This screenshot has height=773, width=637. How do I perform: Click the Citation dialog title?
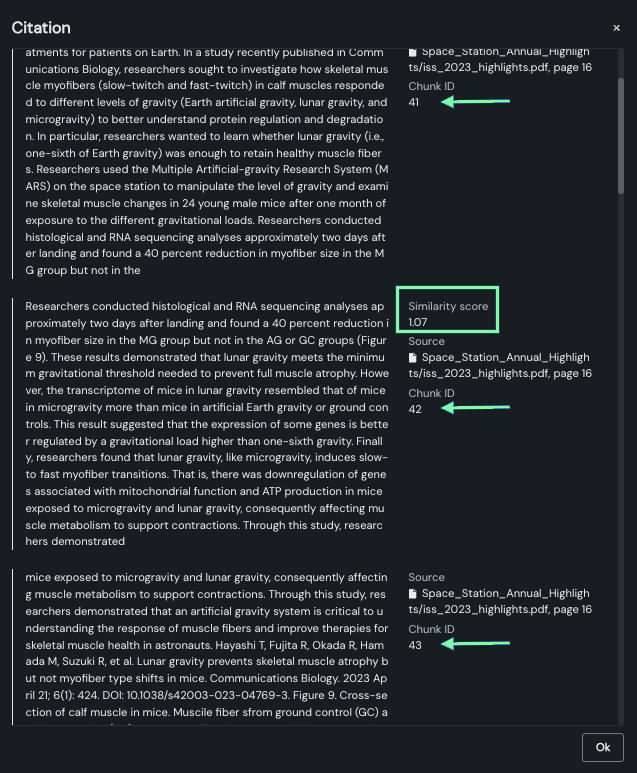click(x=41, y=27)
